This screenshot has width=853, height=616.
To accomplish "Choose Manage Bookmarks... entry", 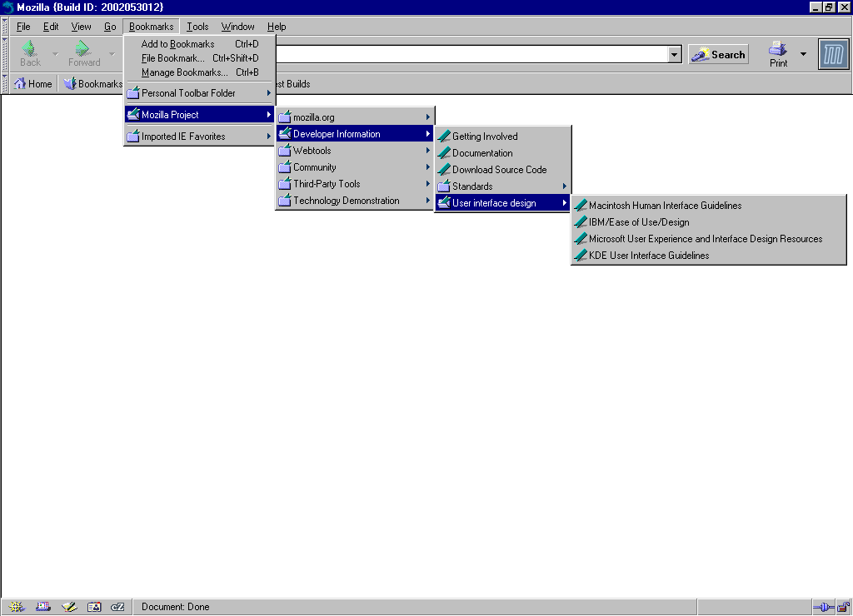I will [x=200, y=72].
